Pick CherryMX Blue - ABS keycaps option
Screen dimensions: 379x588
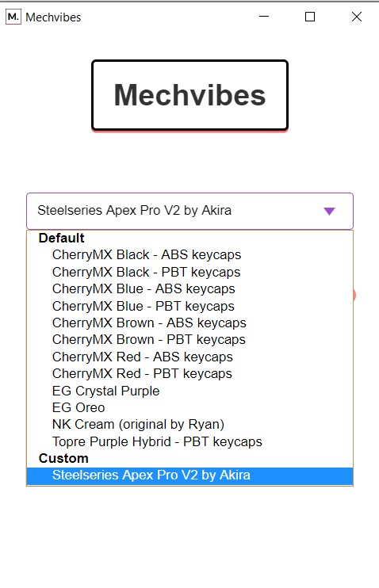189,288
